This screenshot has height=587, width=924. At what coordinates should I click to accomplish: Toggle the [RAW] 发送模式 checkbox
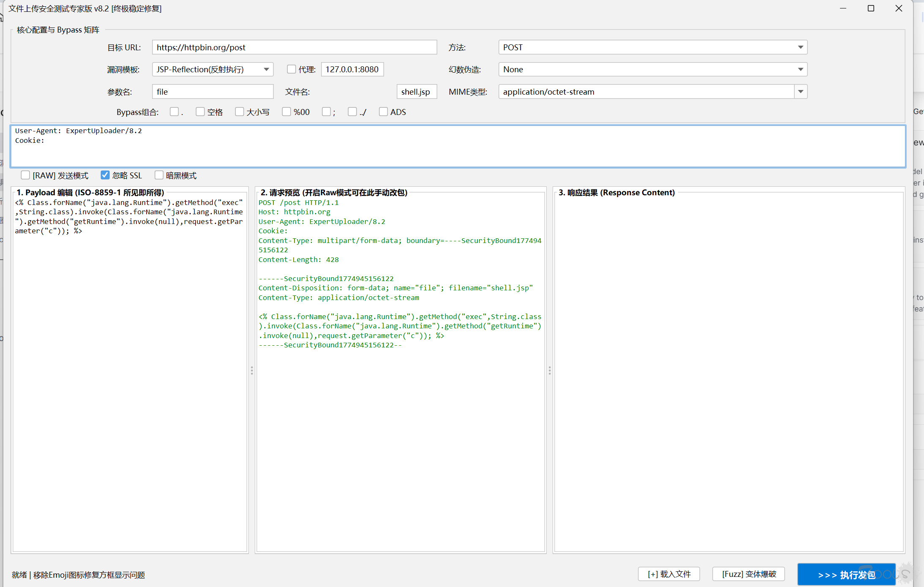(x=25, y=175)
